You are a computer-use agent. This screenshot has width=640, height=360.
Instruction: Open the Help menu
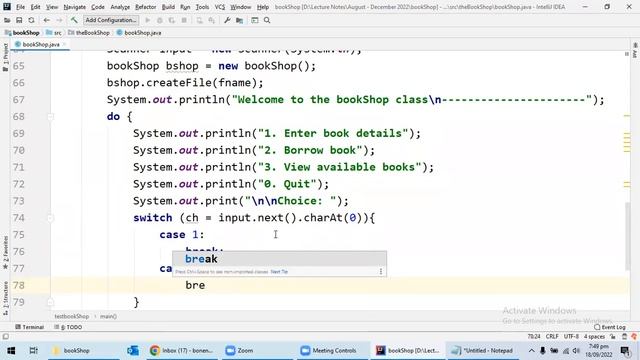pos(263,7)
